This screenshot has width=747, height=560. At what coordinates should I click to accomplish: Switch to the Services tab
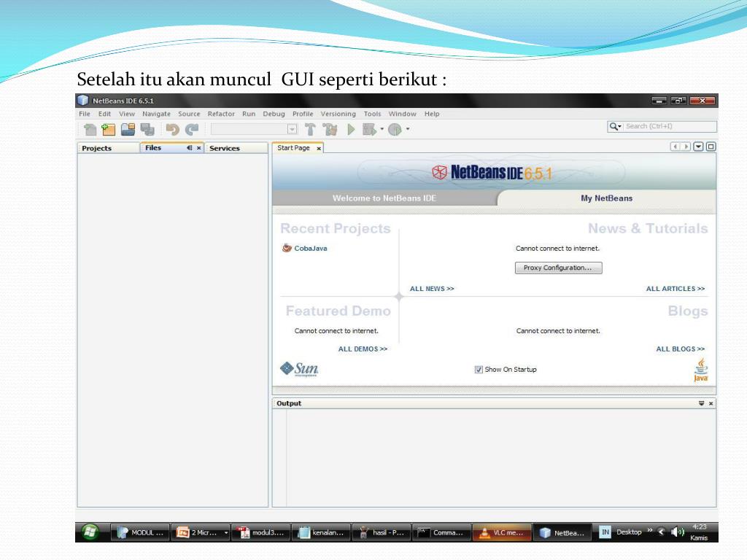pyautogui.click(x=236, y=148)
